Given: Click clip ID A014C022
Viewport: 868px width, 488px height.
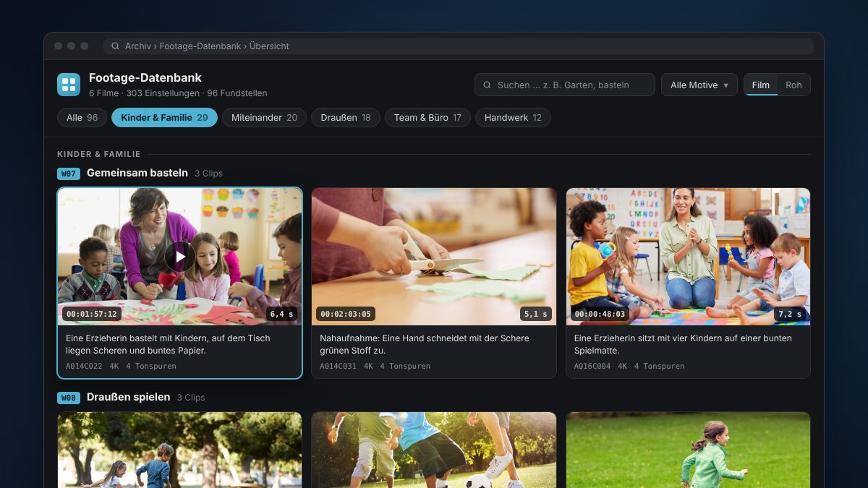Looking at the screenshot, I should [84, 366].
